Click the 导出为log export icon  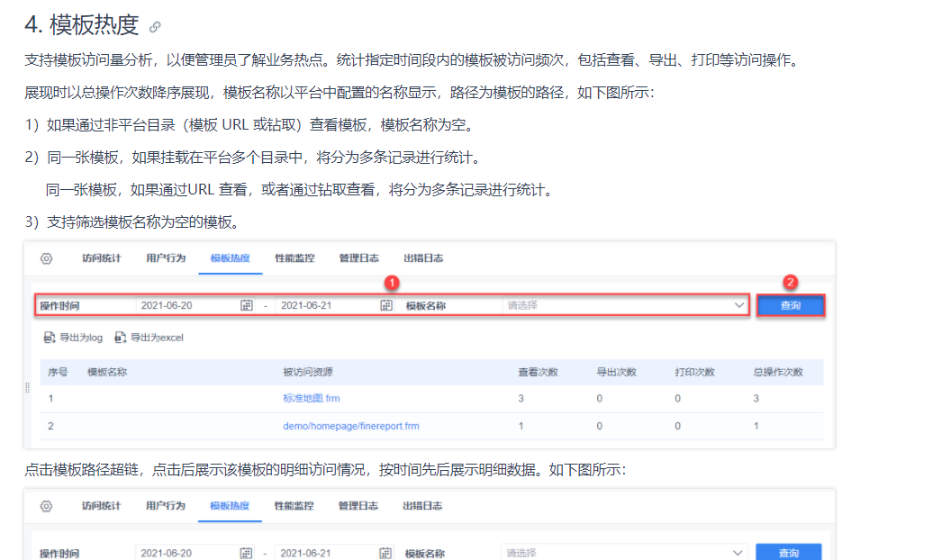[50, 338]
